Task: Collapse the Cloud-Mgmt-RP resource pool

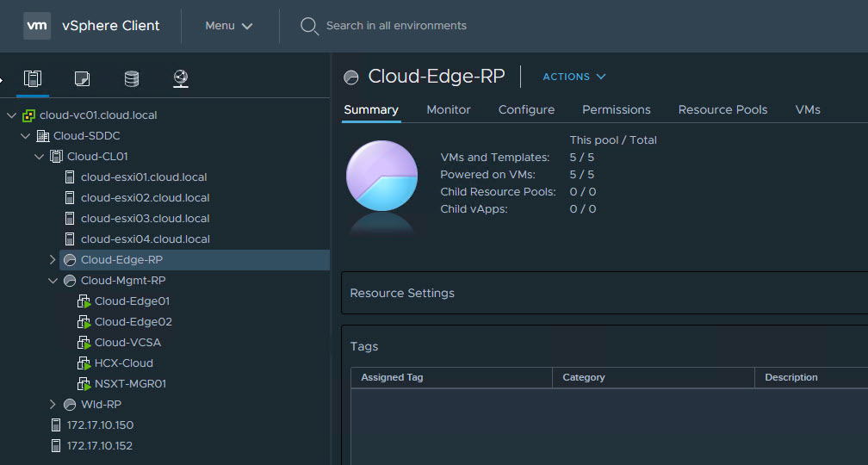Action: click(53, 281)
